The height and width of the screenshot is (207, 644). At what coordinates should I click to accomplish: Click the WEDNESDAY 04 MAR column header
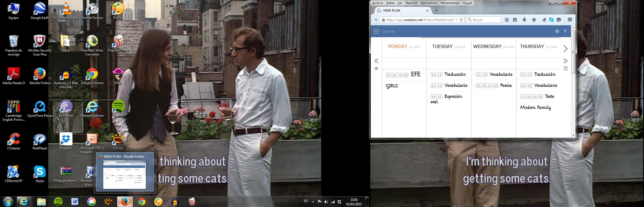(494, 46)
